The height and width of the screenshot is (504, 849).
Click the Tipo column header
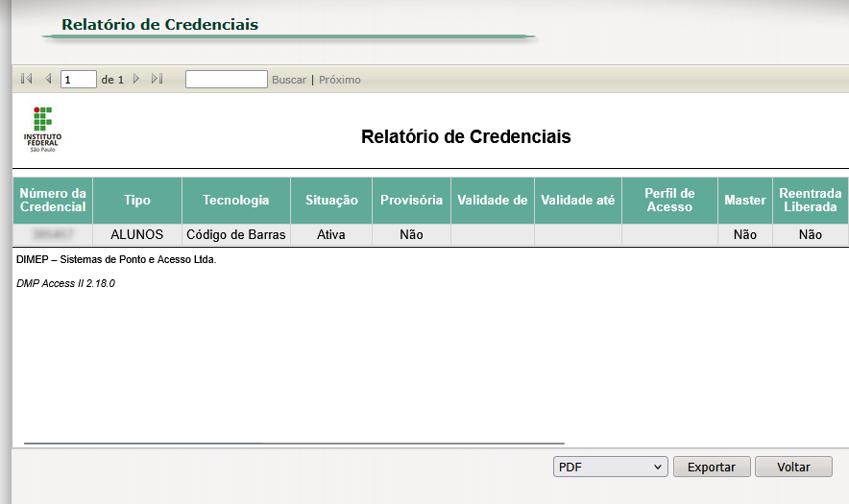(x=137, y=201)
